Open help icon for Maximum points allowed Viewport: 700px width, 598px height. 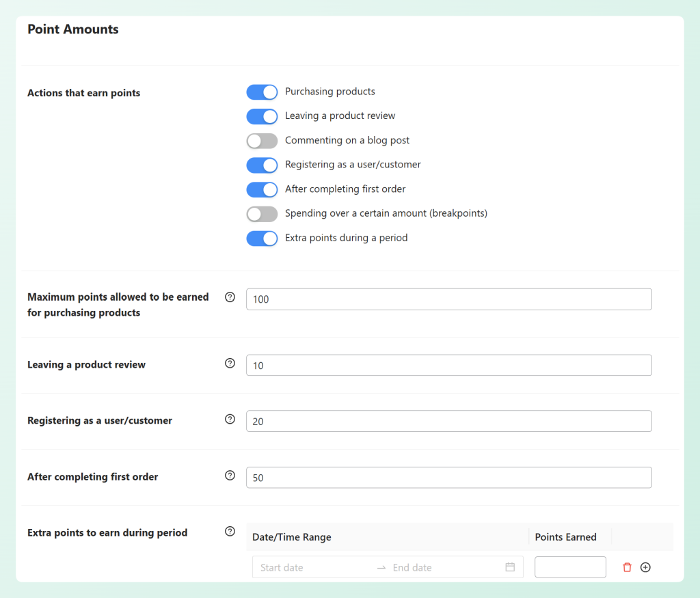point(230,297)
